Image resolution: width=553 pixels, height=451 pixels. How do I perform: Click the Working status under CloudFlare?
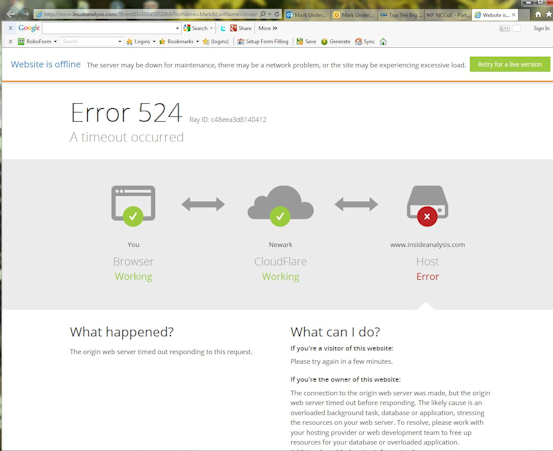280,277
